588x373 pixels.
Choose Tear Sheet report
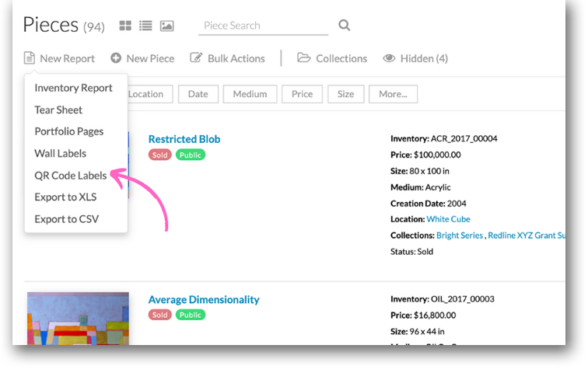pyautogui.click(x=58, y=110)
